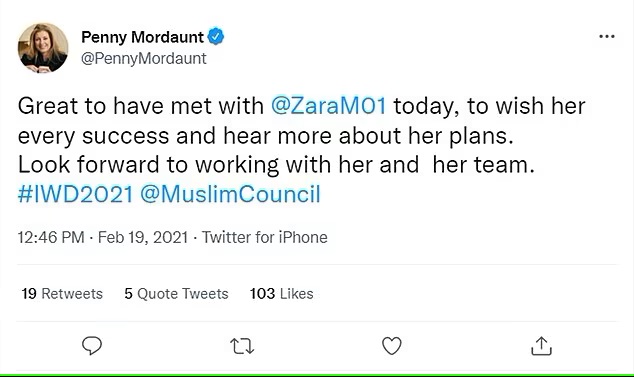
Task: Click the 12:46 PM timestamp
Action: (51, 237)
